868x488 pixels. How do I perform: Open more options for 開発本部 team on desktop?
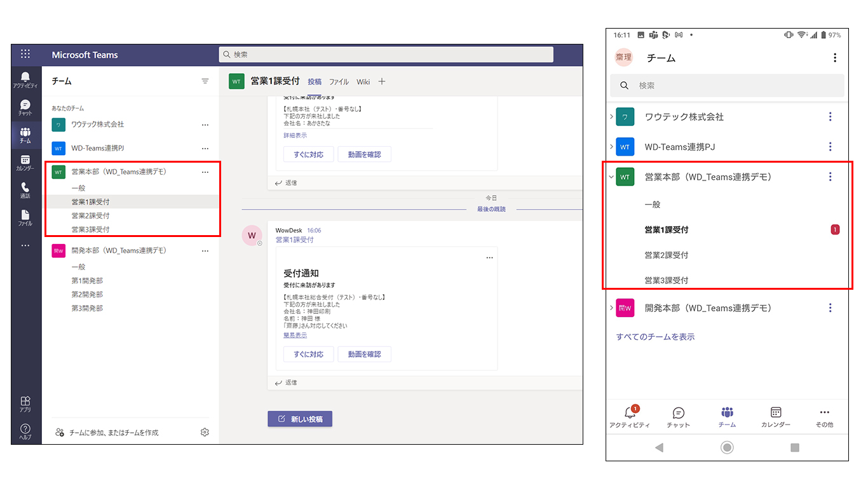point(205,250)
